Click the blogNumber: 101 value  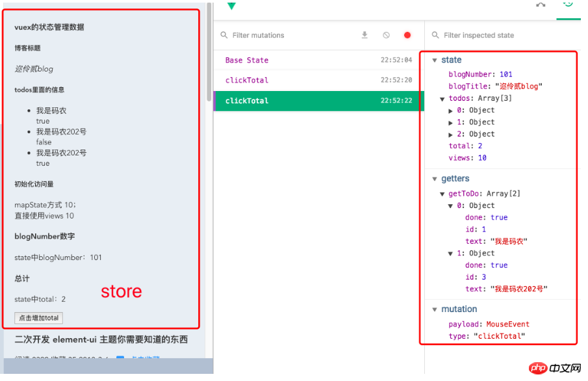pos(506,74)
